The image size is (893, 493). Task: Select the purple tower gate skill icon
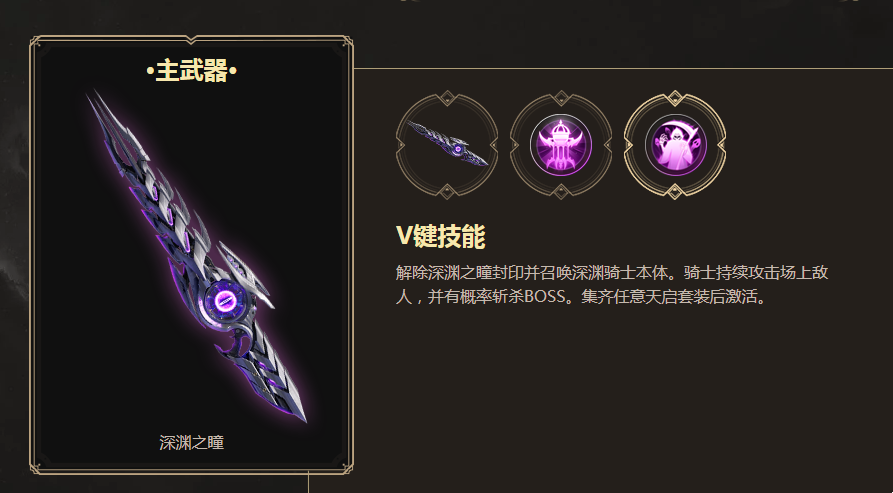[x=561, y=145]
